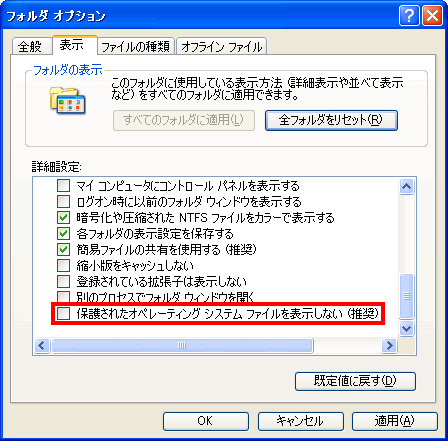448x441 pixels.
Task: Close the フォルダ オプション dialog
Action: click(x=432, y=16)
